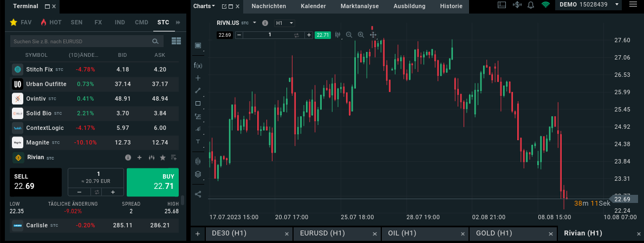Open the dollar price alerts icon
Viewport: 644px width, 243px height.
coord(517,5)
